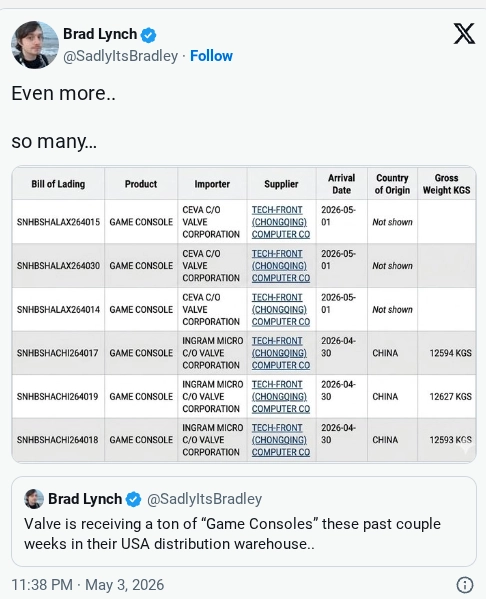Click the Brad Lynch display name at top
The image size is (486, 599).
click(100, 34)
